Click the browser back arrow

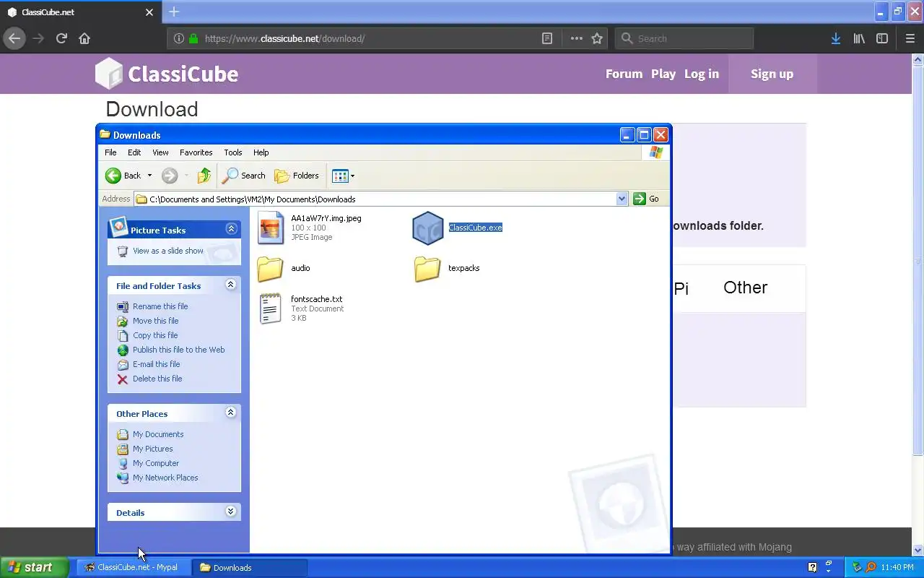tap(14, 38)
